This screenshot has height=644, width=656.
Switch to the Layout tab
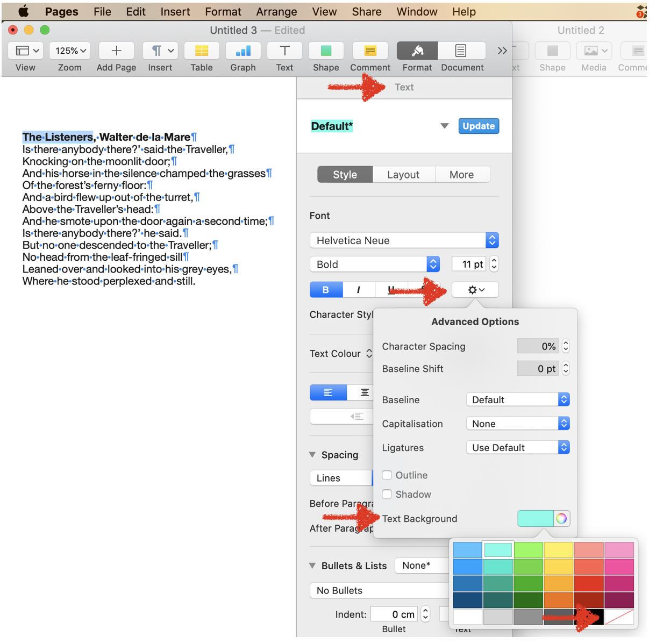(x=403, y=175)
